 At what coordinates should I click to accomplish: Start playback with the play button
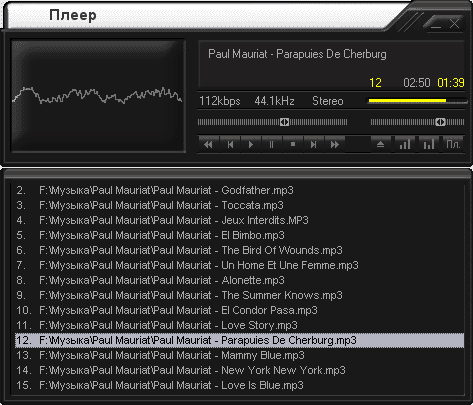(251, 144)
